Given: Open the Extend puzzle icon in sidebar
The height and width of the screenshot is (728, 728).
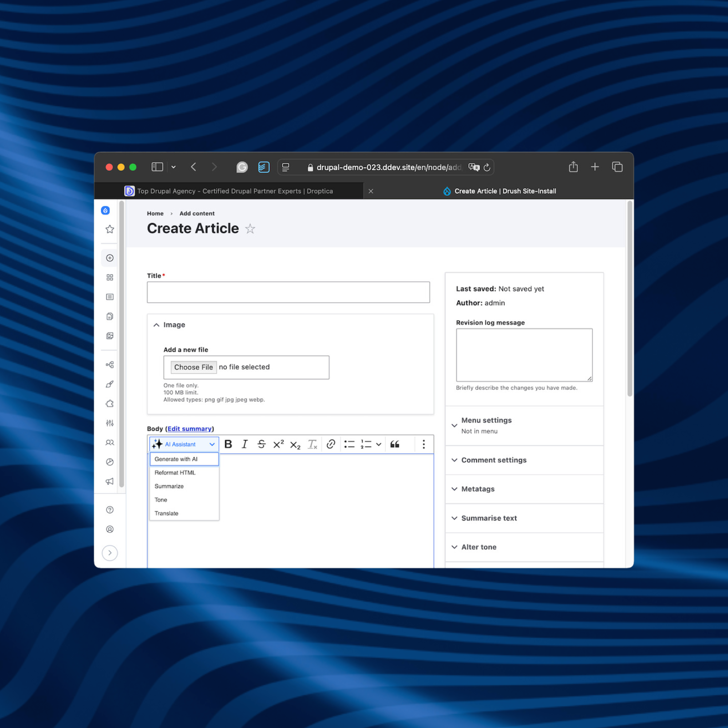Looking at the screenshot, I should [x=110, y=404].
